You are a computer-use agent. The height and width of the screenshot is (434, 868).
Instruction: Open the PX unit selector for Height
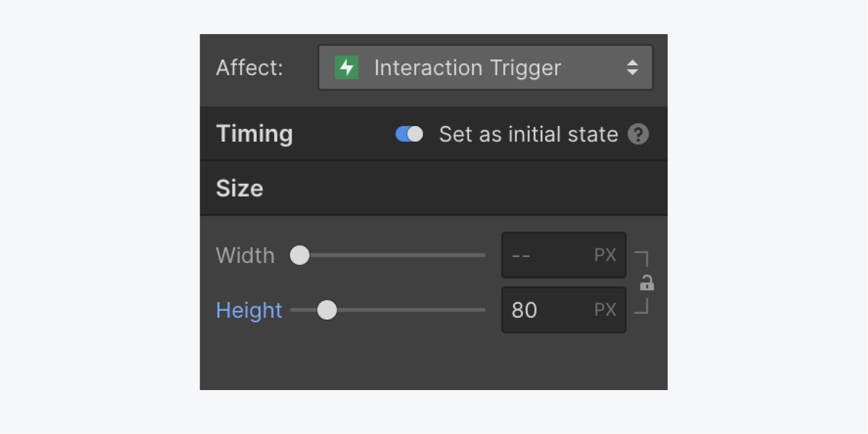[605, 310]
